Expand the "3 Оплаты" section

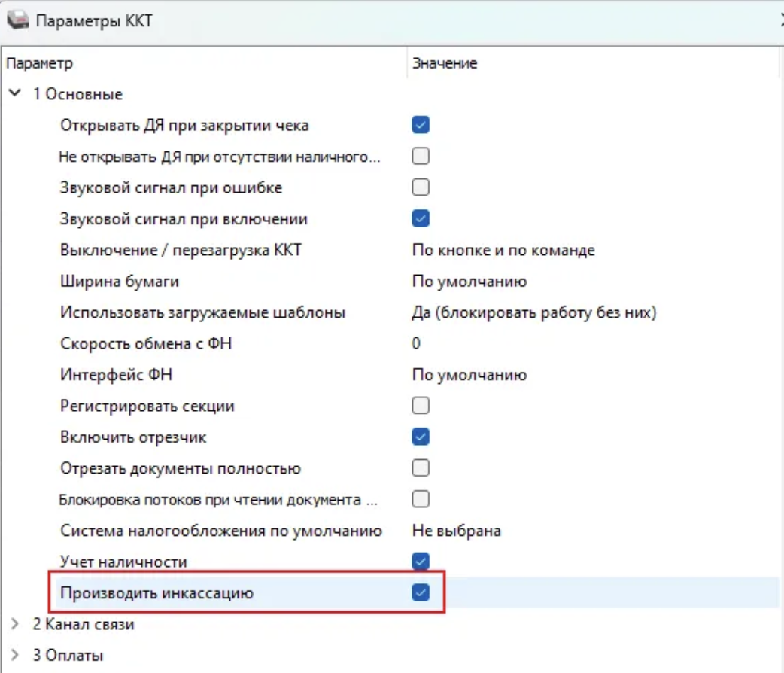(x=15, y=655)
